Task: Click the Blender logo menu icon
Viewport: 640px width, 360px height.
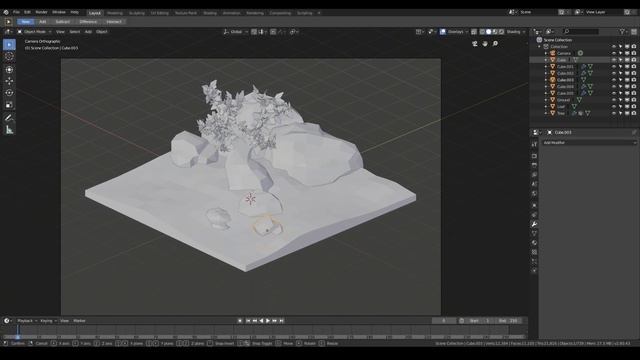Action: [6, 12]
